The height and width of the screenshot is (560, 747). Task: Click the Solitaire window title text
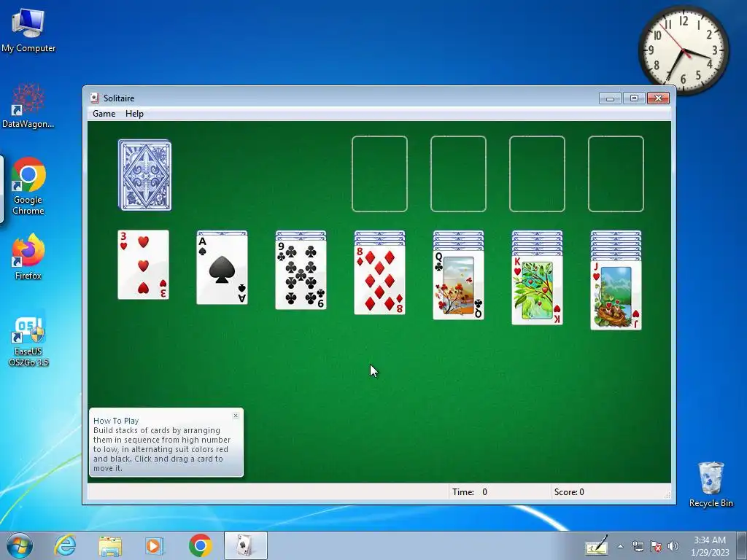pyautogui.click(x=119, y=98)
